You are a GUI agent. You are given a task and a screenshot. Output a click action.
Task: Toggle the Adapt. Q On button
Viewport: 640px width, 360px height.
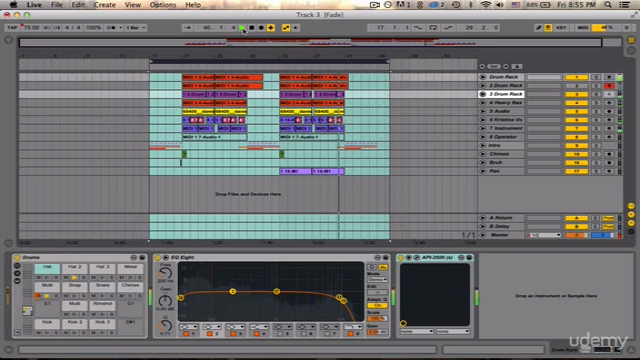pos(377,305)
